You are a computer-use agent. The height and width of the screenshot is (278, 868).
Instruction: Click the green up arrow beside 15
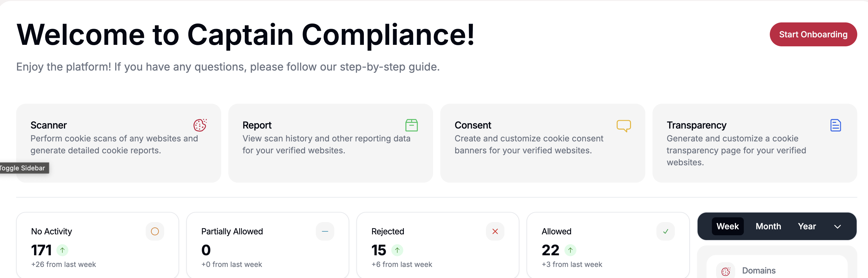pyautogui.click(x=398, y=250)
